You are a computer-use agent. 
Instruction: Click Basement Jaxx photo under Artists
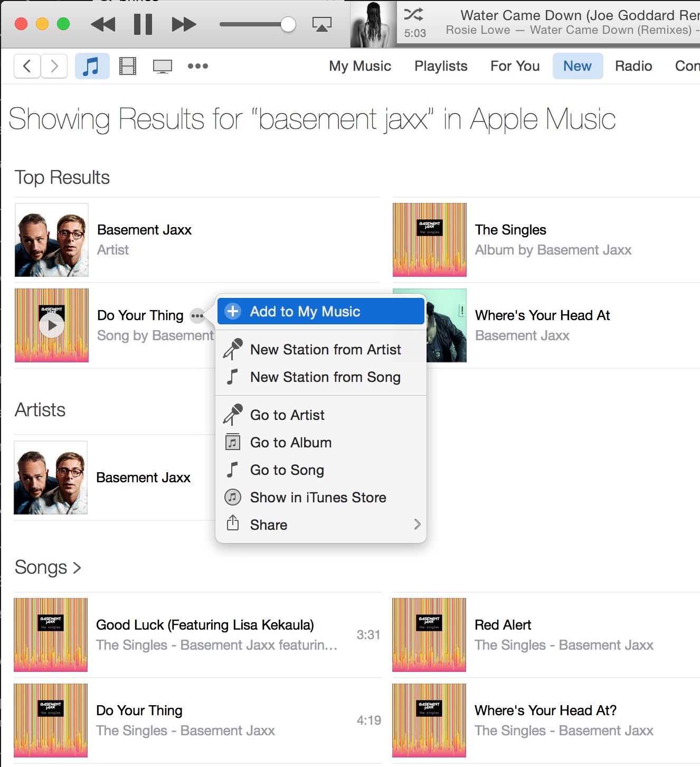[51, 478]
